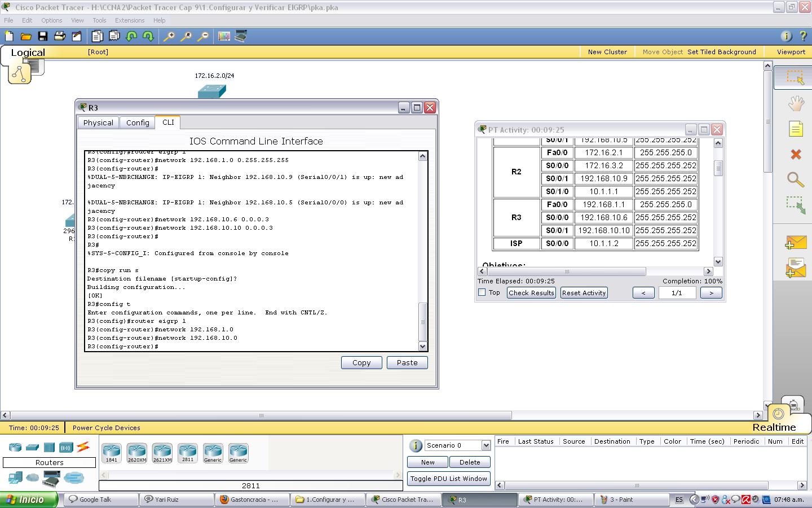
Task: Click next page arrow in PT Activity
Action: tap(711, 292)
